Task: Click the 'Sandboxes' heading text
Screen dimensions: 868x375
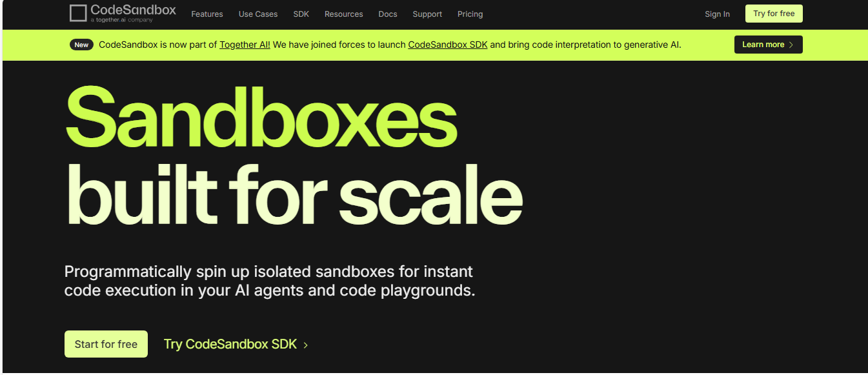Action: coord(261,117)
